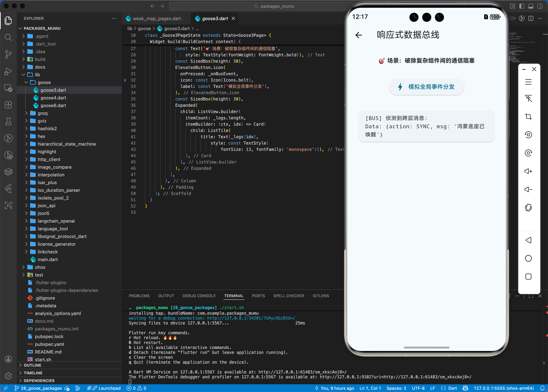Image resolution: width=548 pixels, height=392 pixels.
Task: Open the Extensions view icon
Action: pos(8,104)
